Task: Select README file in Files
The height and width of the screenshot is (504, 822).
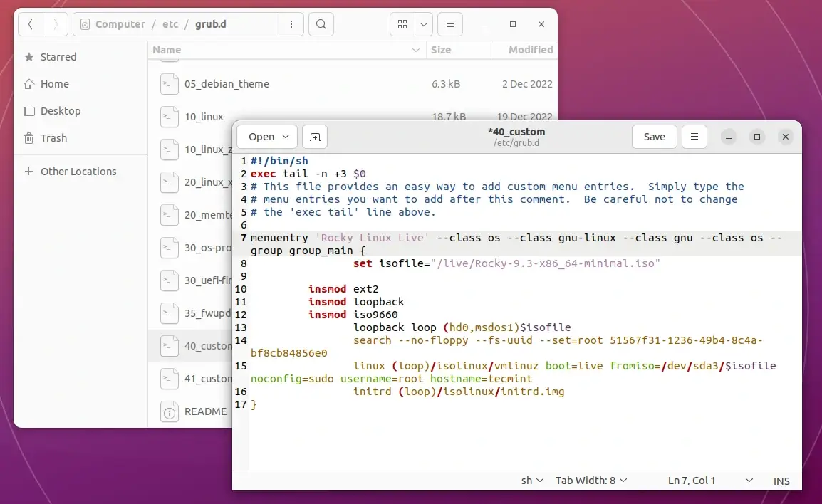Action: click(x=205, y=411)
